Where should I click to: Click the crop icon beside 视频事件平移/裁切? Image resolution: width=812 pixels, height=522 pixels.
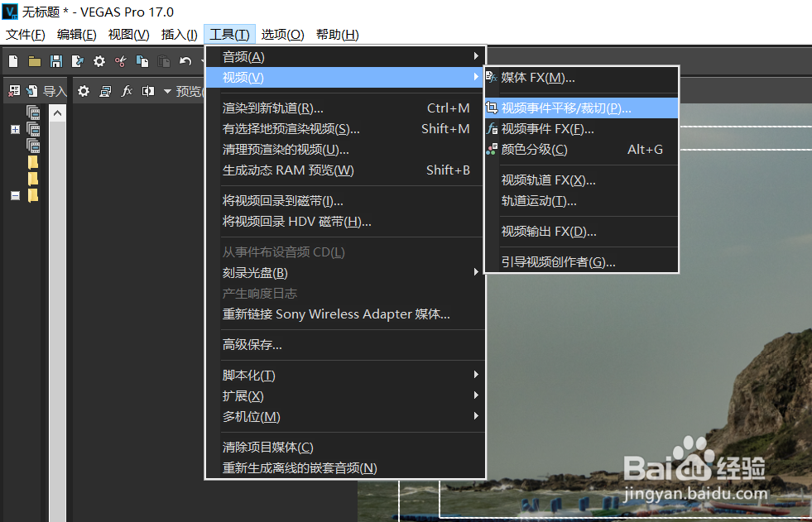click(492, 108)
